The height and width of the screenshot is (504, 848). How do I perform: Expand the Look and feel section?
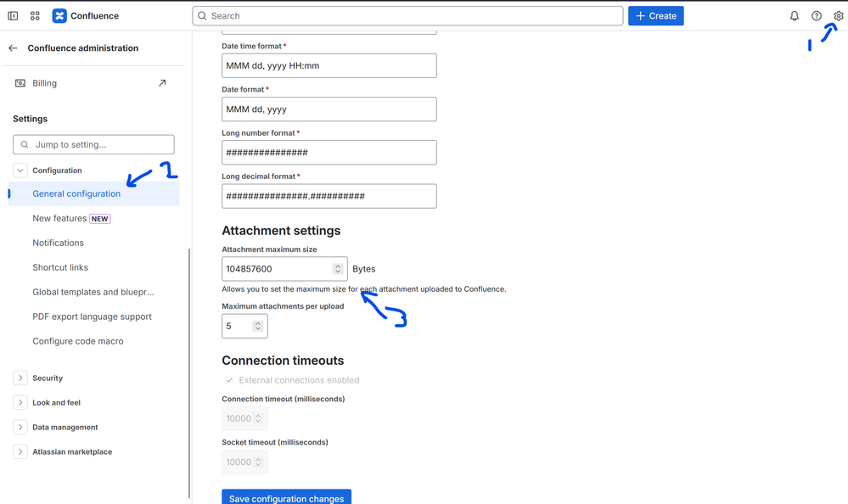click(x=20, y=402)
